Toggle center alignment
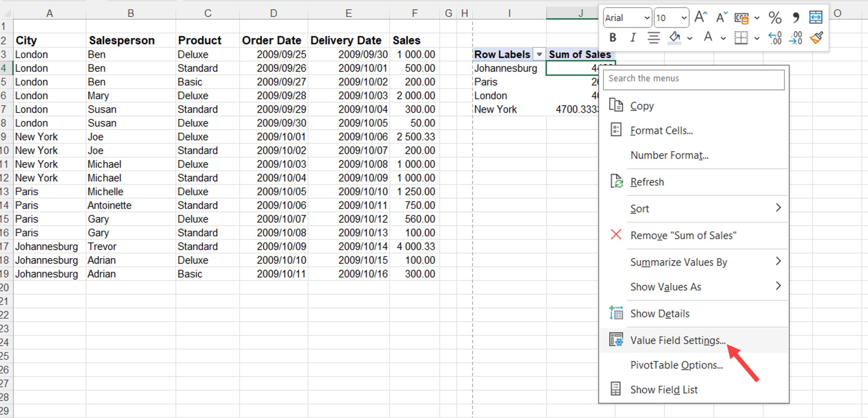This screenshot has height=418, width=868. pos(654,38)
